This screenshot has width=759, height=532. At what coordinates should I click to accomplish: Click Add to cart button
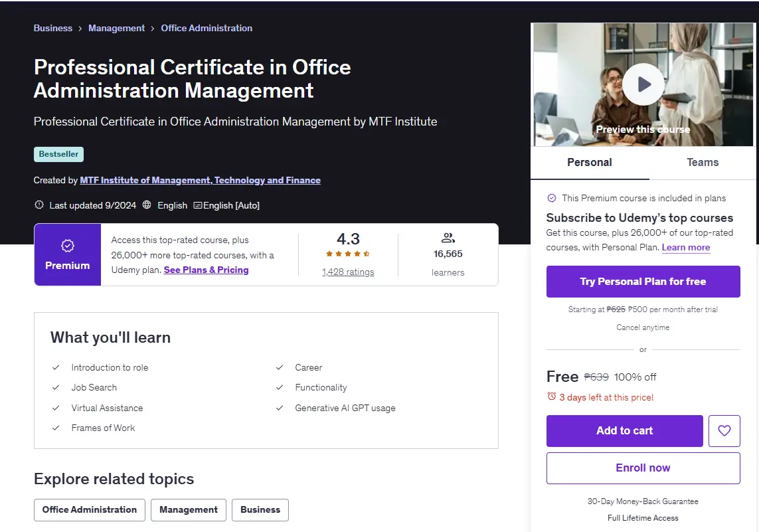624,430
